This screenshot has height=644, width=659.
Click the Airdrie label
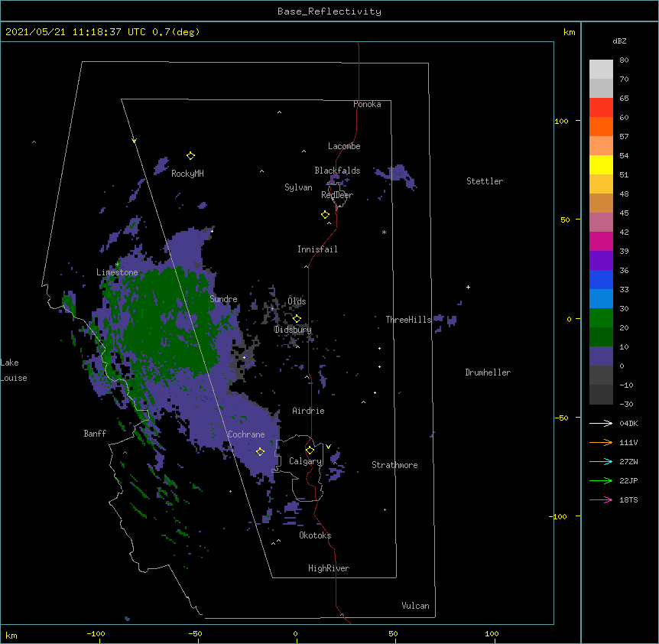[308, 411]
